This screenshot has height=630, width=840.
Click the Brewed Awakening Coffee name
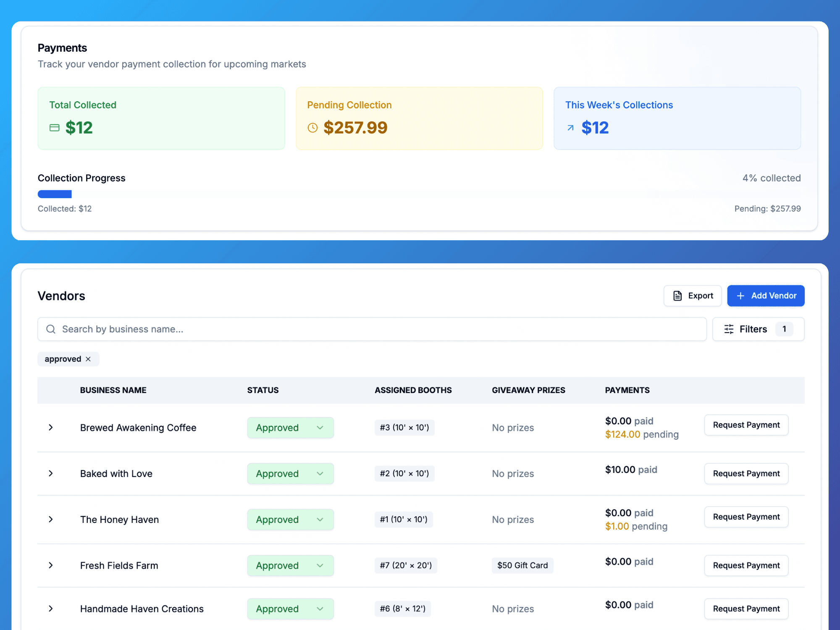coord(138,428)
